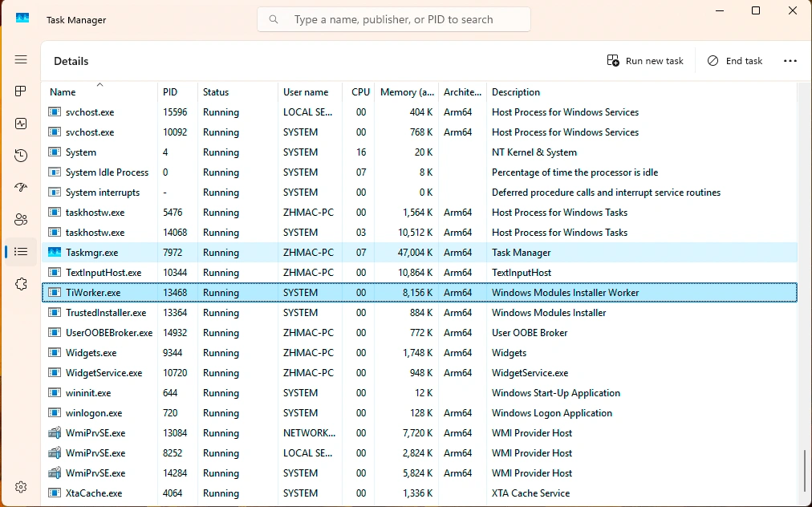
Task: Open the Performance page icon
Action: (x=21, y=124)
